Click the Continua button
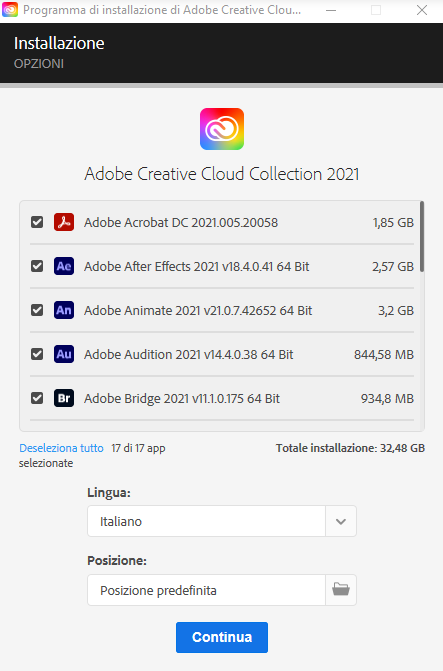 coord(222,637)
